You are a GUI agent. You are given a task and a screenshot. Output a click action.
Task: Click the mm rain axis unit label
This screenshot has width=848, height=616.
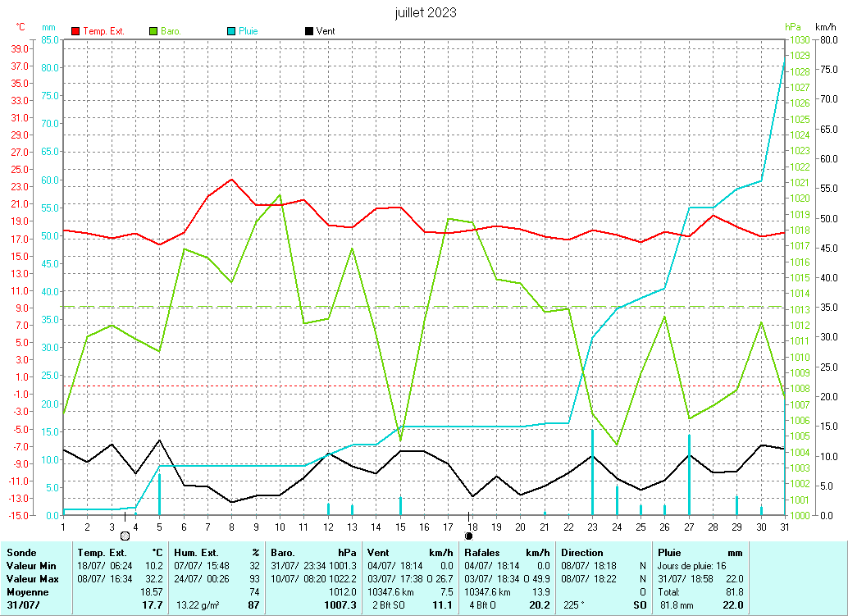tap(48, 27)
